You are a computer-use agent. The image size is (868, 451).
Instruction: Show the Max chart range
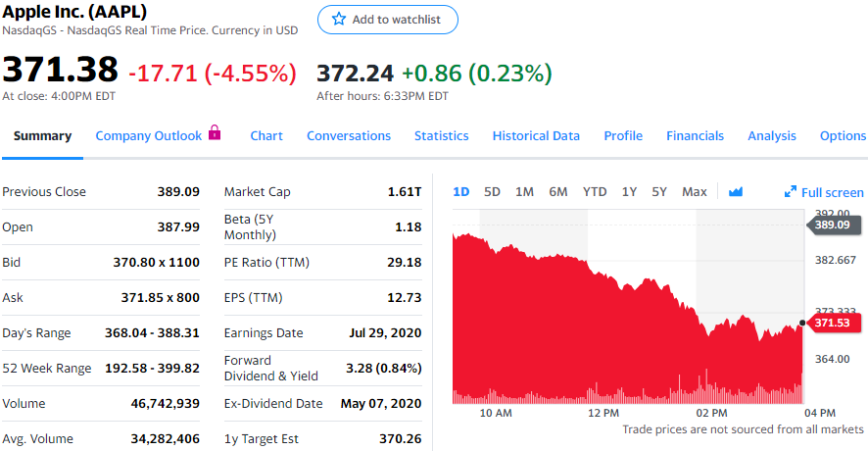coord(694,192)
